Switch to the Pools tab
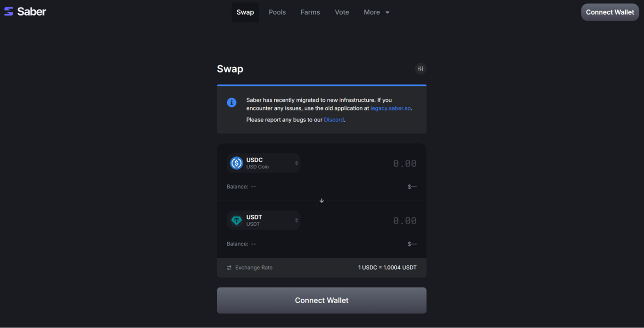 277,12
